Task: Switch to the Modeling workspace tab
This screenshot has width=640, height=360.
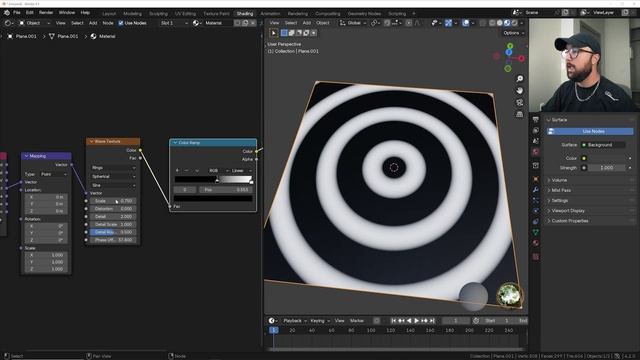Action: click(132, 13)
